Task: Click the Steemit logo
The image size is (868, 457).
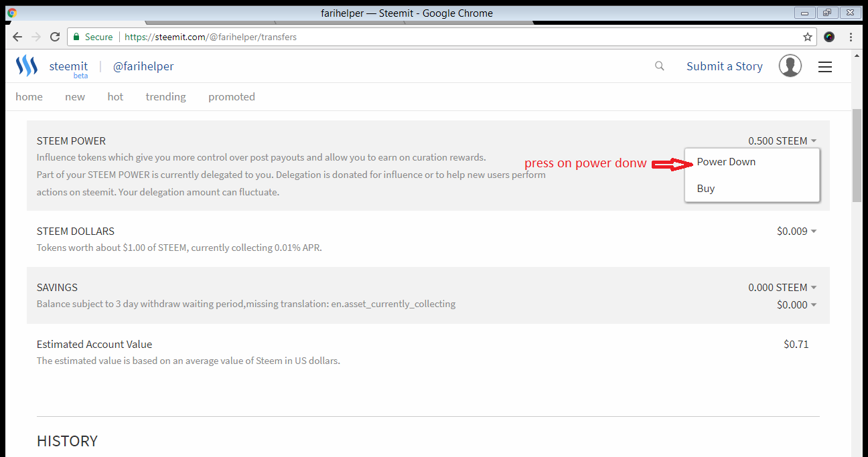Action: pyautogui.click(x=26, y=65)
